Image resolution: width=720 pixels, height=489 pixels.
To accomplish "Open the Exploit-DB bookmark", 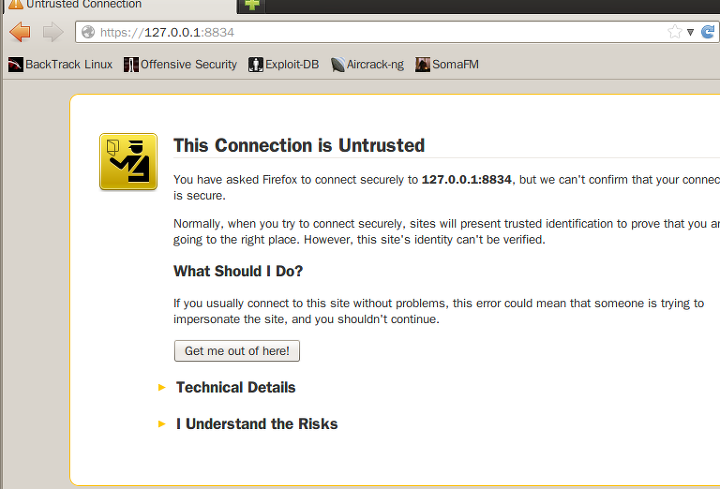I will tap(283, 64).
